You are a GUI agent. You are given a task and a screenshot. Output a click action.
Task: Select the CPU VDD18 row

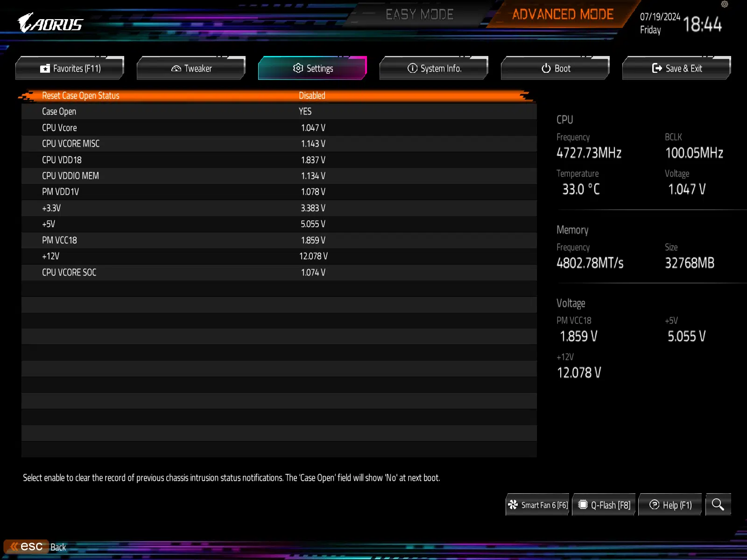[279, 160]
